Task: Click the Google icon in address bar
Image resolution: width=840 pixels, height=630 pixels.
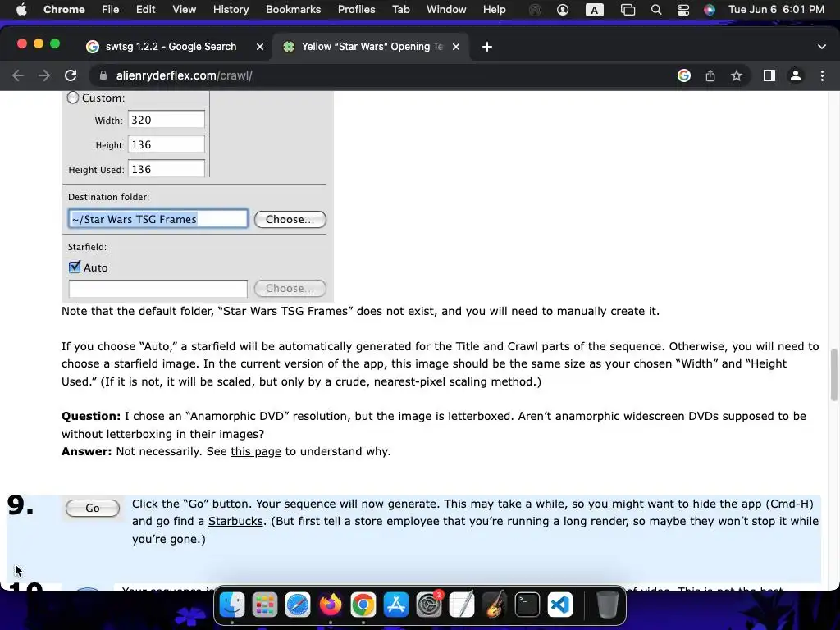Action: point(684,75)
